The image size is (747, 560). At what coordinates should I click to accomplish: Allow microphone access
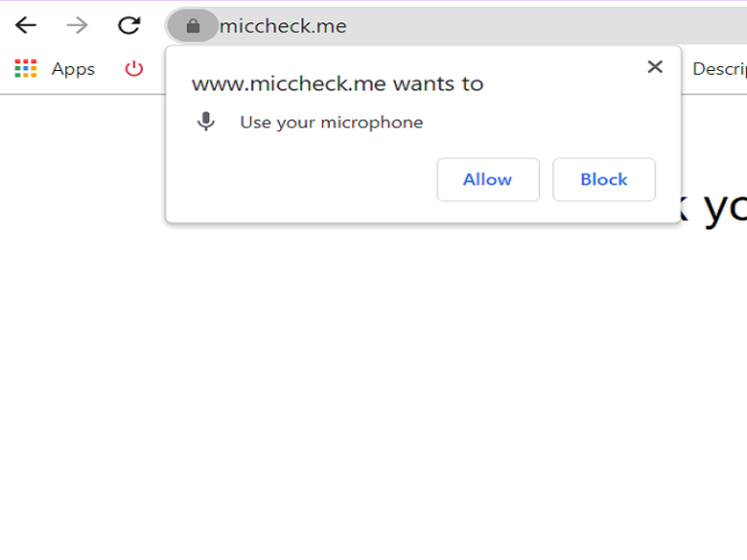pos(487,180)
